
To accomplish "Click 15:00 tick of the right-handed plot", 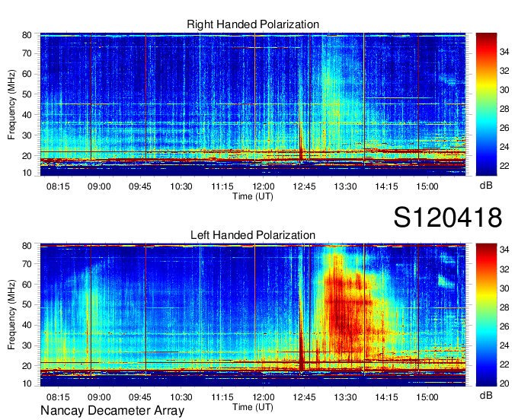I will (427, 186).
